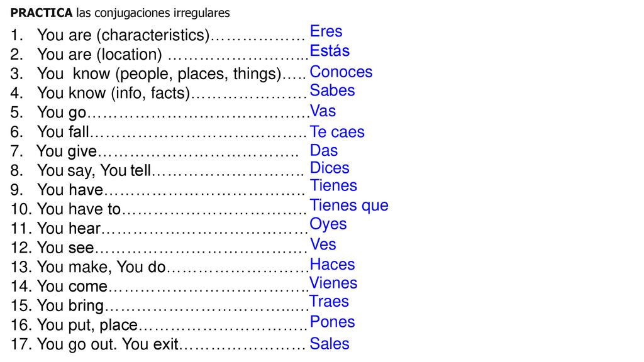Click the blue word 'Vienes'

(333, 283)
